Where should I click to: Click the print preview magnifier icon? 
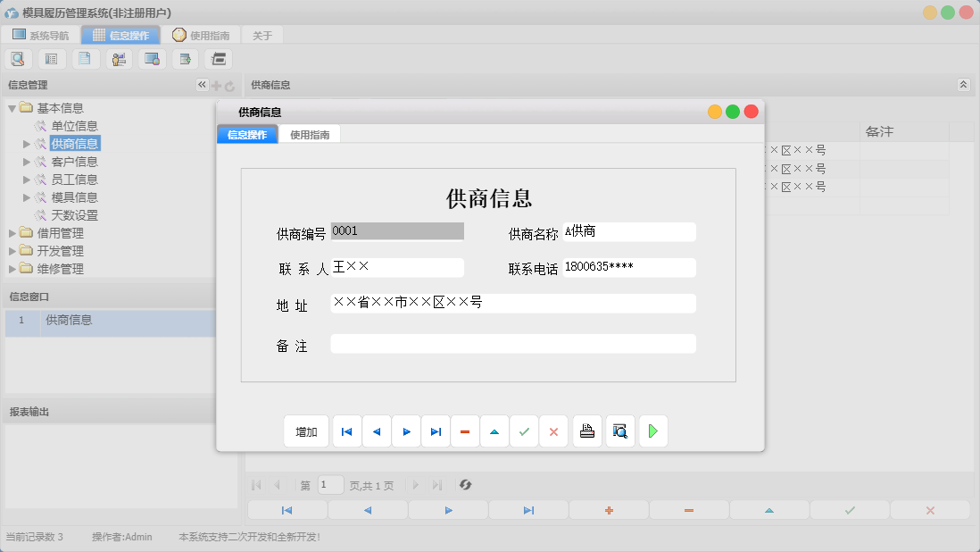tap(619, 431)
